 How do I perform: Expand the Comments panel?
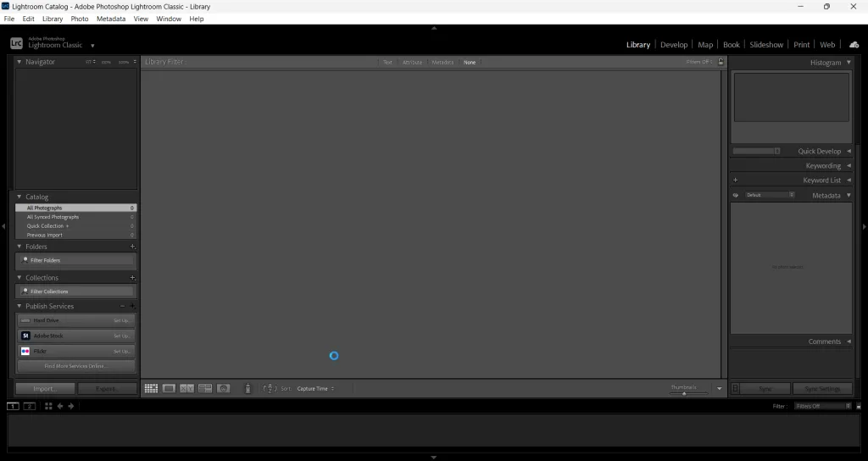coord(849,342)
